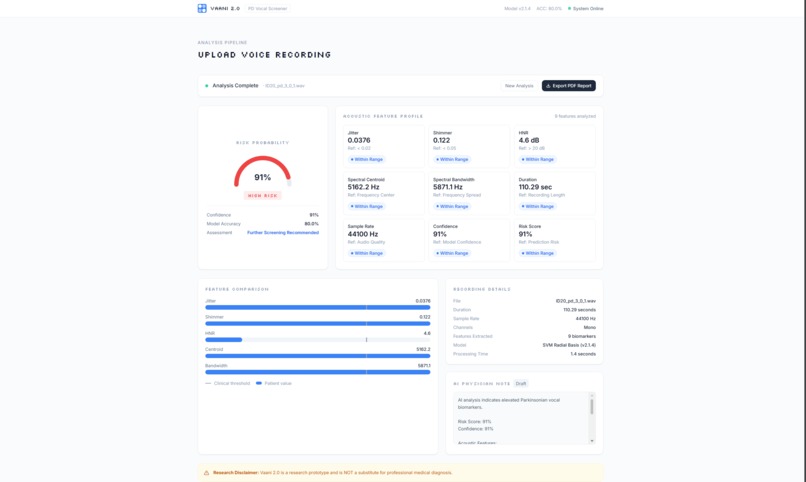Click Export PDF Report button

pos(569,86)
